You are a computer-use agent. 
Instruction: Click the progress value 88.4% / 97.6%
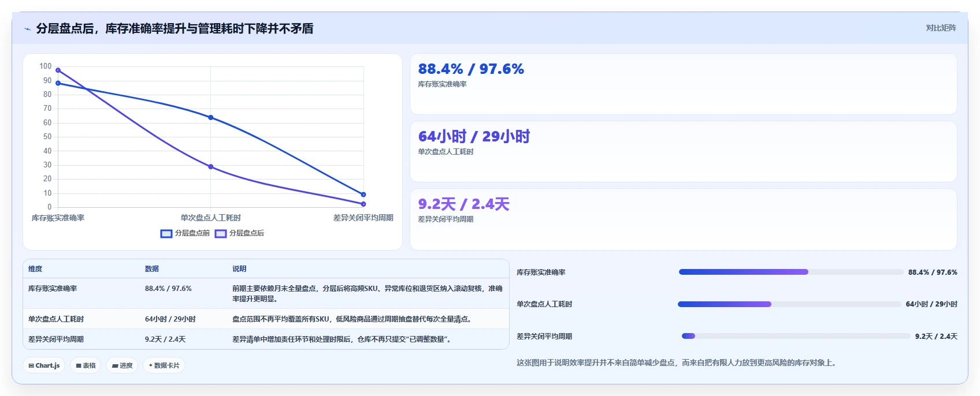pyautogui.click(x=933, y=272)
